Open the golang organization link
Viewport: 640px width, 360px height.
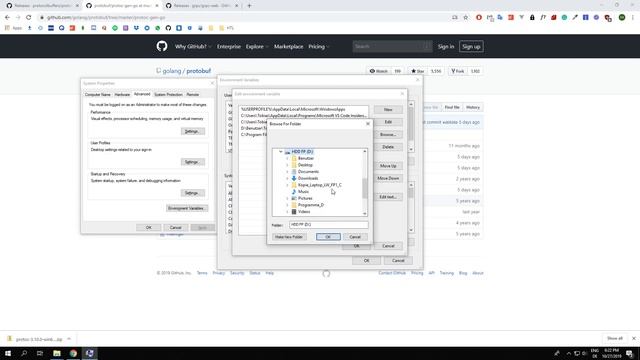(172, 71)
